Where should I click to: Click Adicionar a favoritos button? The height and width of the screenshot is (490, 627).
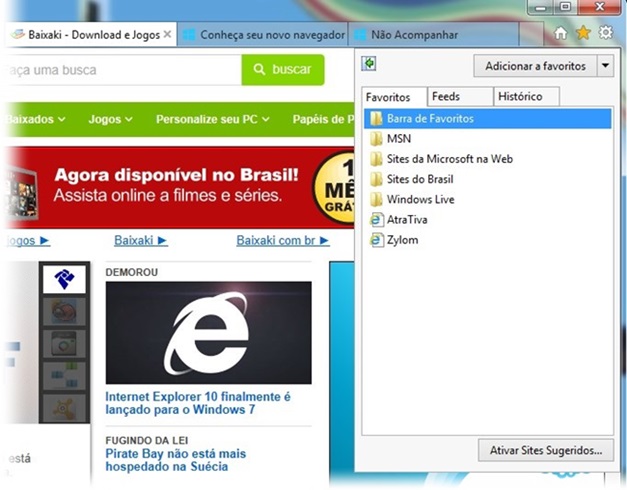coord(535,66)
